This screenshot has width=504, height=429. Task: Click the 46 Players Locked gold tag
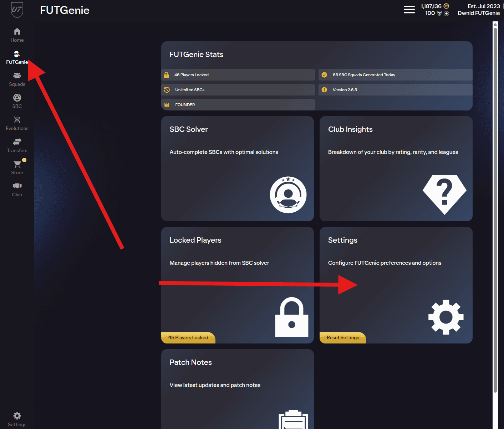point(188,338)
